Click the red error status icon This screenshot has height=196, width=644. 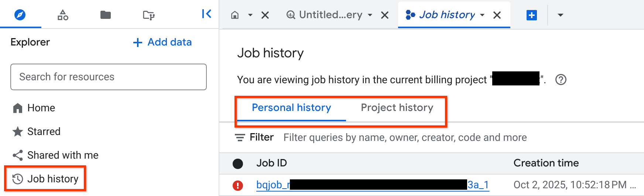(x=238, y=185)
